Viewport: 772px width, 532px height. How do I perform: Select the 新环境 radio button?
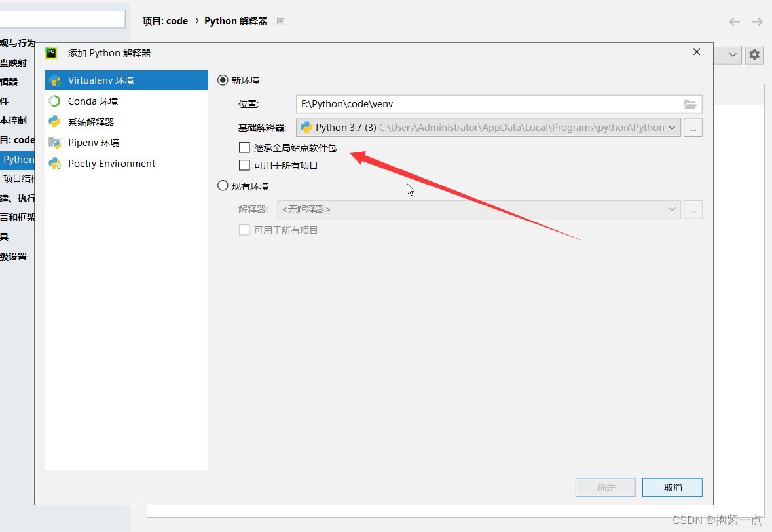(223, 80)
